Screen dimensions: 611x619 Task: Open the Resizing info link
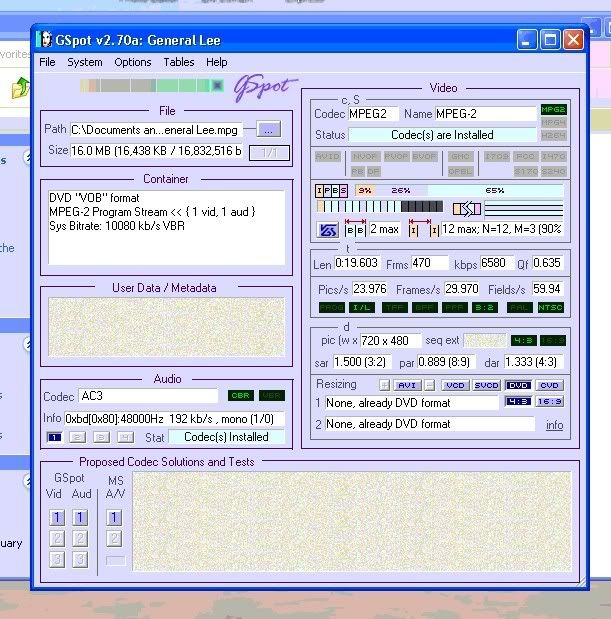click(x=555, y=425)
